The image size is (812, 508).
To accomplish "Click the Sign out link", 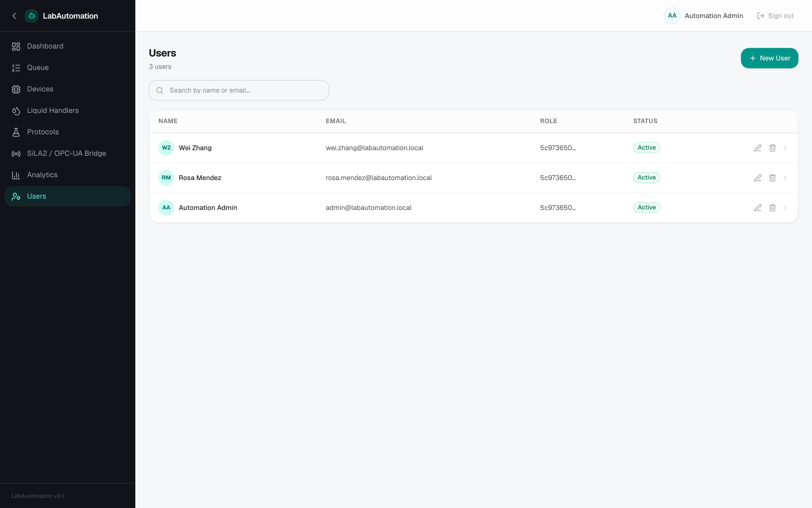I will (x=775, y=16).
